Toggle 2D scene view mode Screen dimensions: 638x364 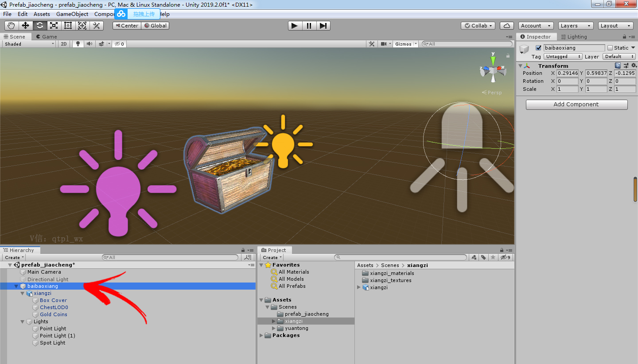[64, 44]
